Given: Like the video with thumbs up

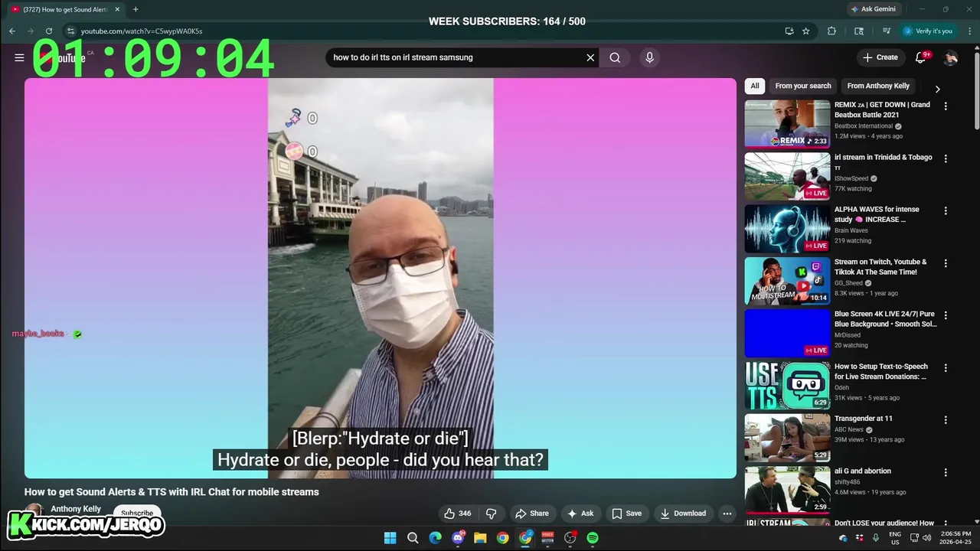Looking at the screenshot, I should click(x=458, y=514).
